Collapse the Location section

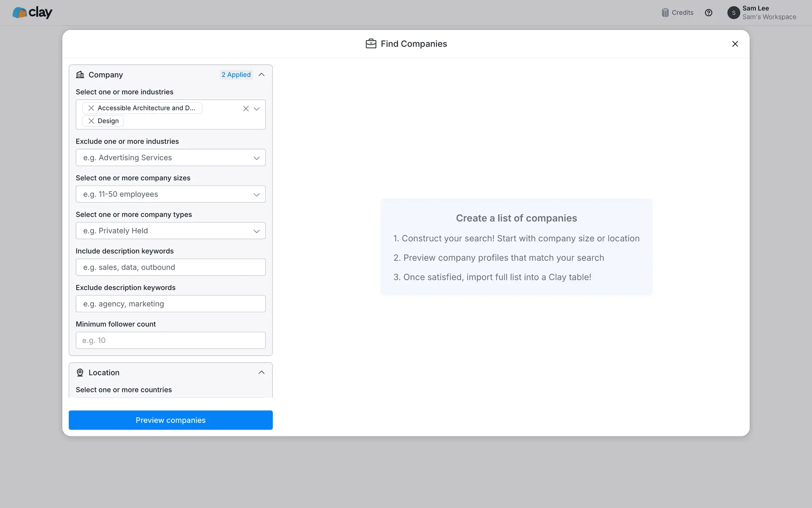[x=261, y=373]
